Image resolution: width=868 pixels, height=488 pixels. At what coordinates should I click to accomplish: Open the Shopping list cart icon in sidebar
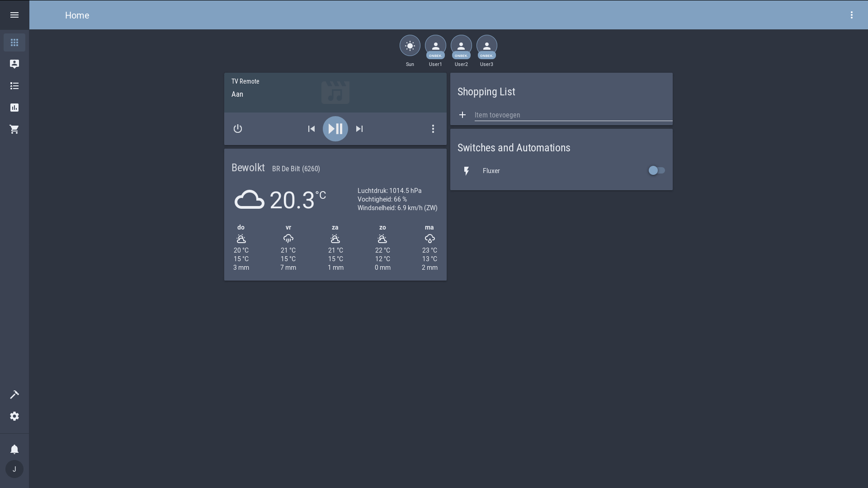pos(14,129)
